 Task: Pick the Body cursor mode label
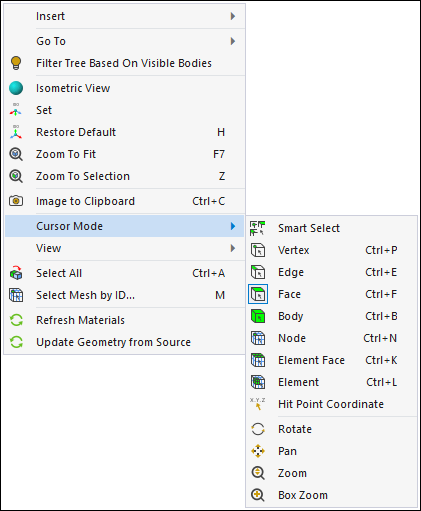(291, 316)
